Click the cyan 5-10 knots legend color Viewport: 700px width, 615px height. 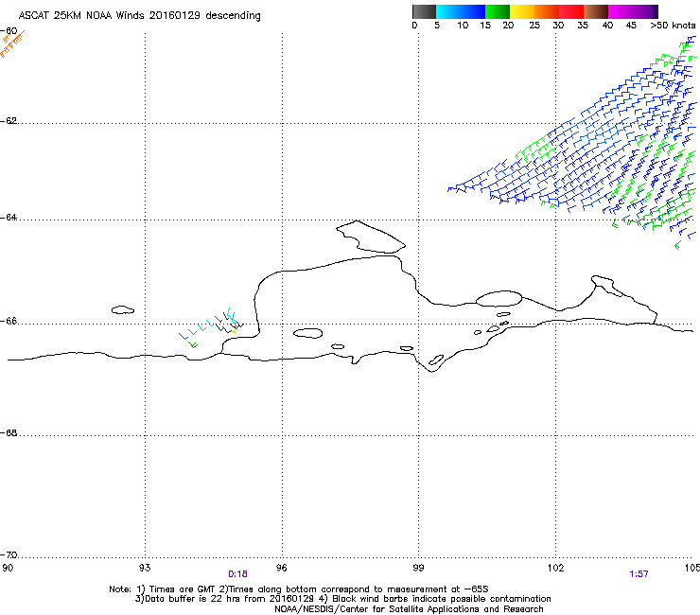(448, 11)
